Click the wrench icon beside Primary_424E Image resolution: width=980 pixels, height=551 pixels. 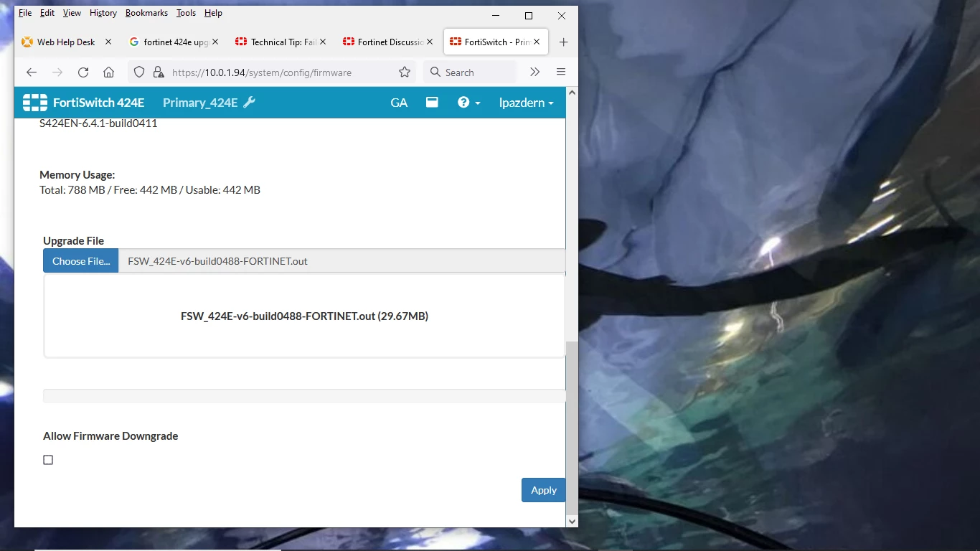point(249,103)
